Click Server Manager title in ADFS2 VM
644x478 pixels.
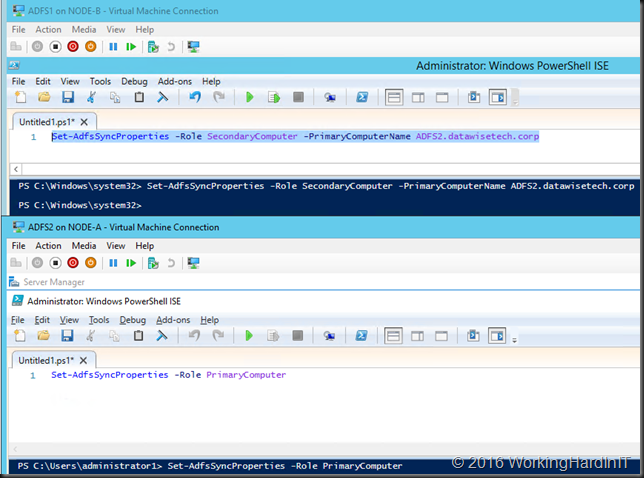(54, 282)
